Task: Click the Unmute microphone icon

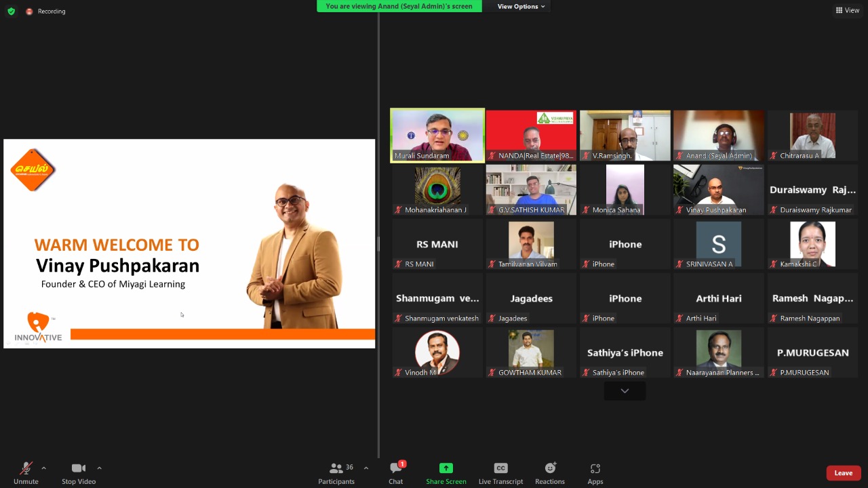Action: click(x=26, y=468)
